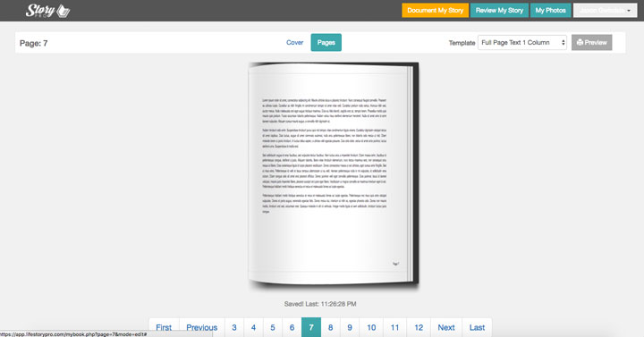
Task: Go to the Next page
Action: click(446, 327)
